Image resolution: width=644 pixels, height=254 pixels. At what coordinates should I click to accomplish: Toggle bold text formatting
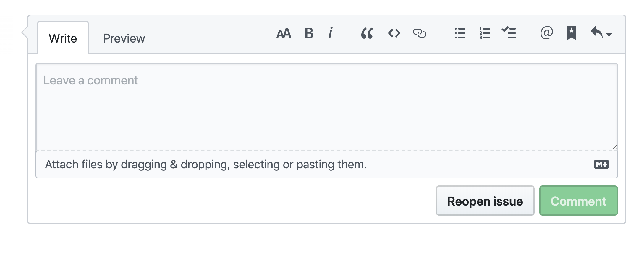pyautogui.click(x=309, y=33)
